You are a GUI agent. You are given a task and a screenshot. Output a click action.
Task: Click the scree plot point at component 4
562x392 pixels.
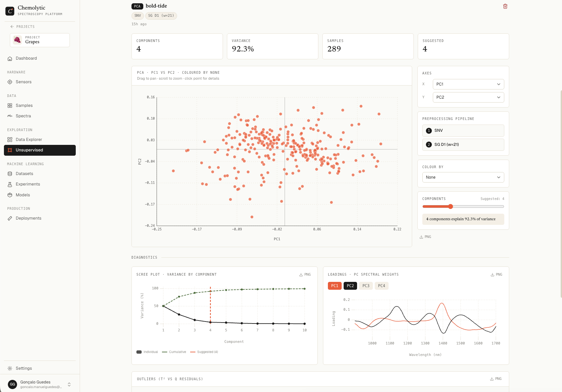211,323
